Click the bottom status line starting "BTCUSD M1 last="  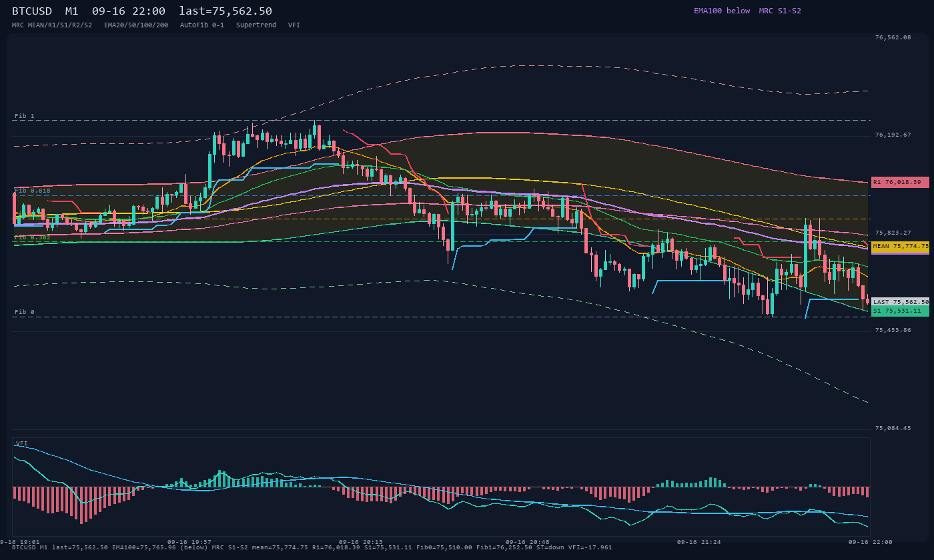point(312,547)
